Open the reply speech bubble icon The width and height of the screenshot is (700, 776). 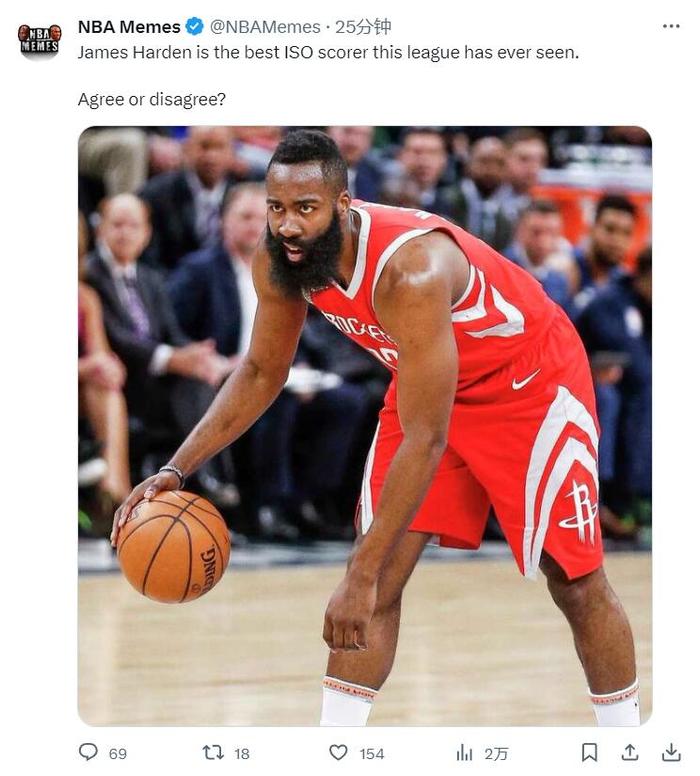[88, 752]
